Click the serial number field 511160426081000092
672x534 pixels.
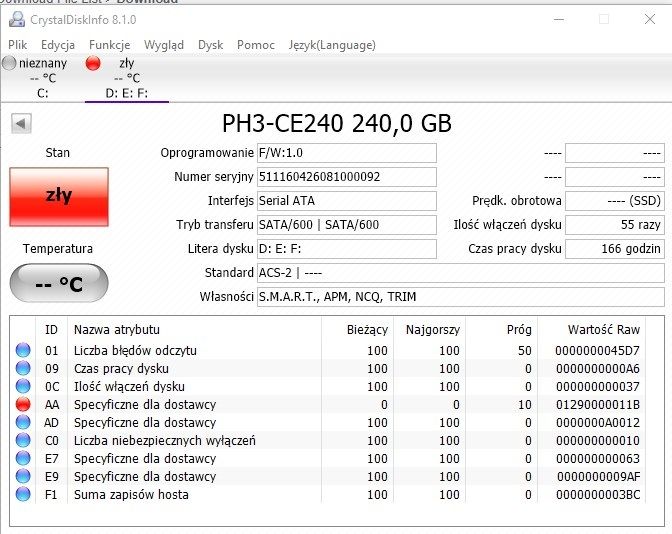click(347, 177)
